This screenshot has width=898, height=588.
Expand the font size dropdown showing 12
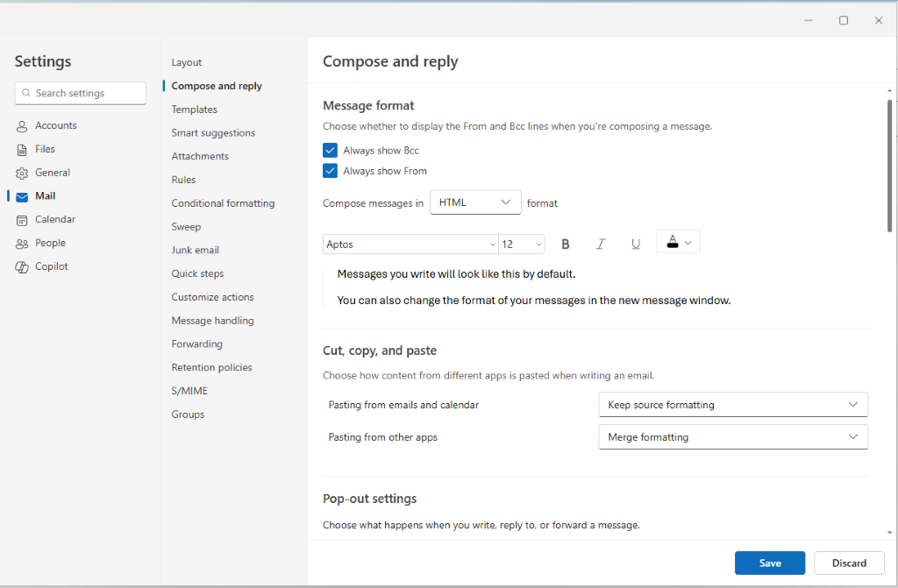(x=522, y=244)
